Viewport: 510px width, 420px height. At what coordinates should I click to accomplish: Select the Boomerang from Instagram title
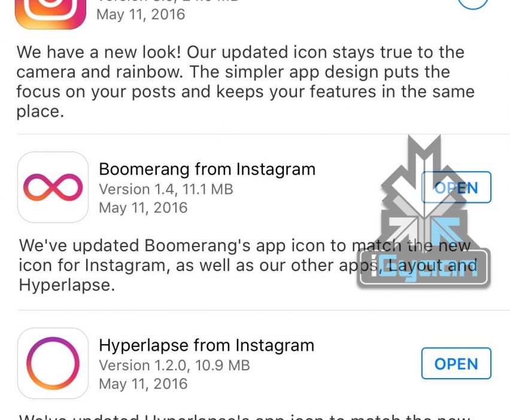(x=207, y=169)
